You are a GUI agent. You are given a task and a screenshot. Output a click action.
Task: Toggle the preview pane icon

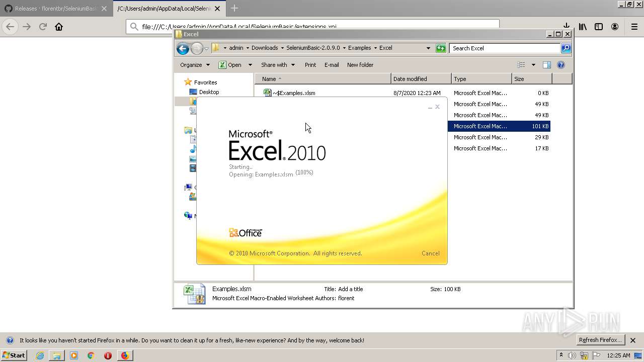point(547,65)
